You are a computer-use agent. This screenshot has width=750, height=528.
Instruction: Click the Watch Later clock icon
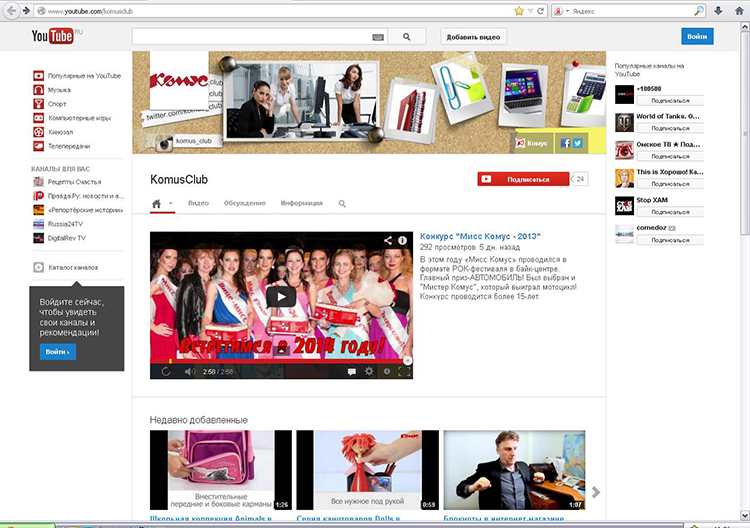click(386, 372)
